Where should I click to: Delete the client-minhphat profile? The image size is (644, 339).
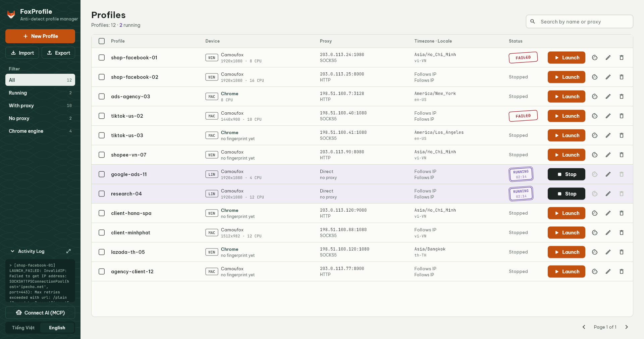(x=622, y=233)
